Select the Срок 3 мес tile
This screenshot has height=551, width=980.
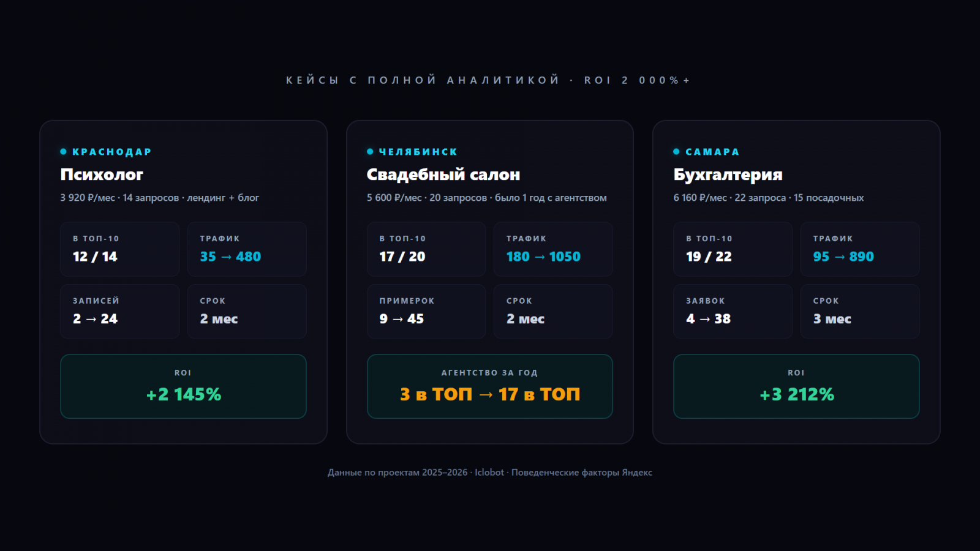859,311
